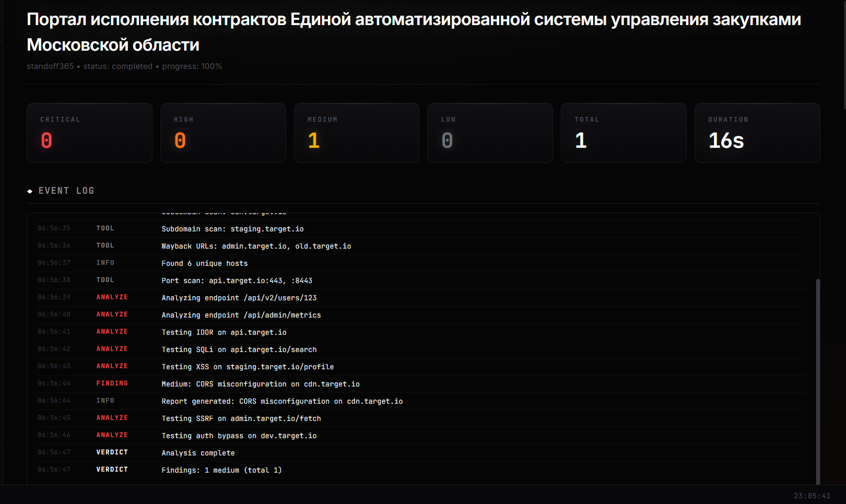Viewport: 846px width, 504px height.
Task: Click the CRITICAL count card
Action: click(x=89, y=133)
